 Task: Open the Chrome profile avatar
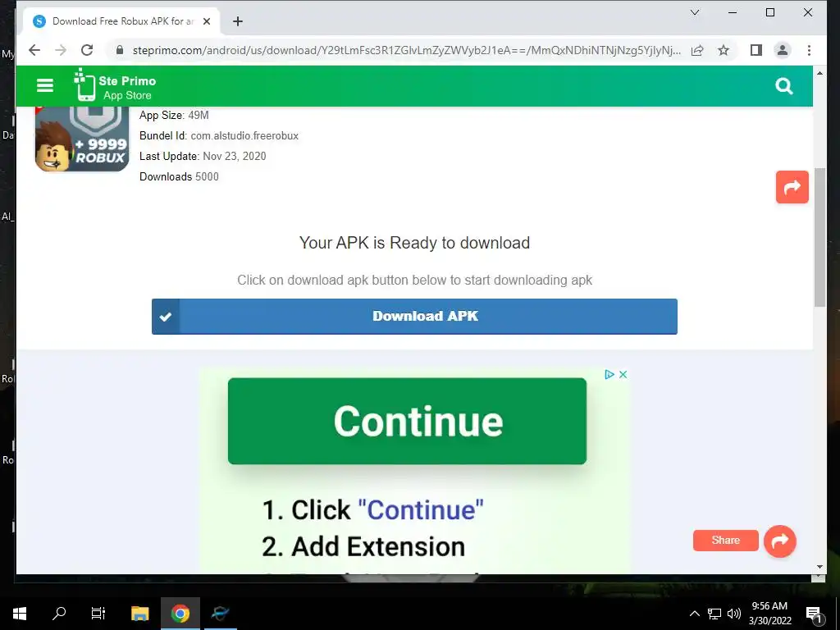(x=782, y=50)
